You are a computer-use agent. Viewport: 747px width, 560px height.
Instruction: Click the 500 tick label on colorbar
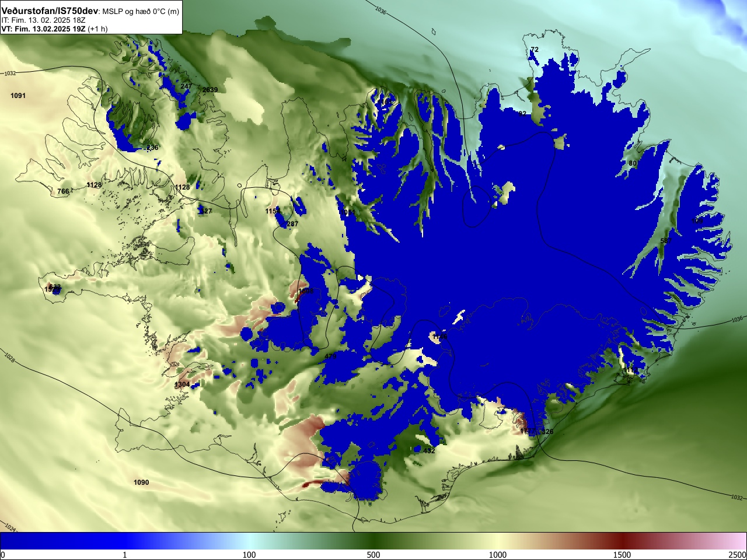373,555
